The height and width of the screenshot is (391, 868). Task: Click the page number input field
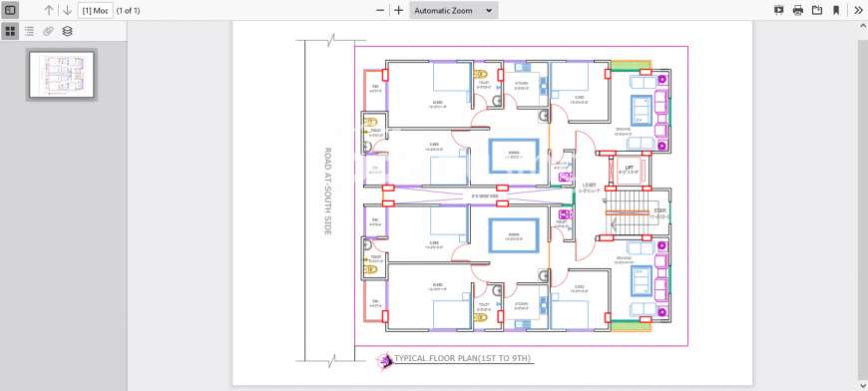point(95,11)
